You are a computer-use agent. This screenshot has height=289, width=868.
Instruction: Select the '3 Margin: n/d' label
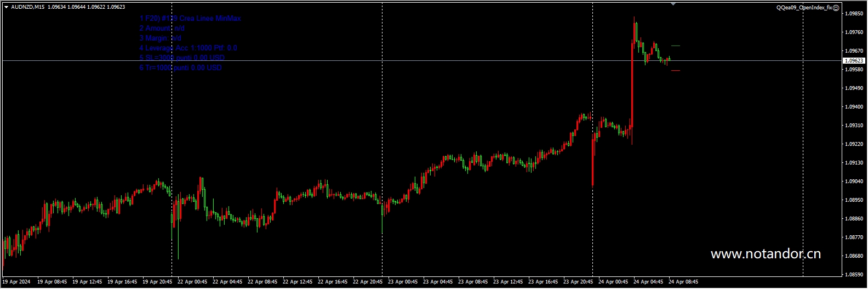coord(160,38)
